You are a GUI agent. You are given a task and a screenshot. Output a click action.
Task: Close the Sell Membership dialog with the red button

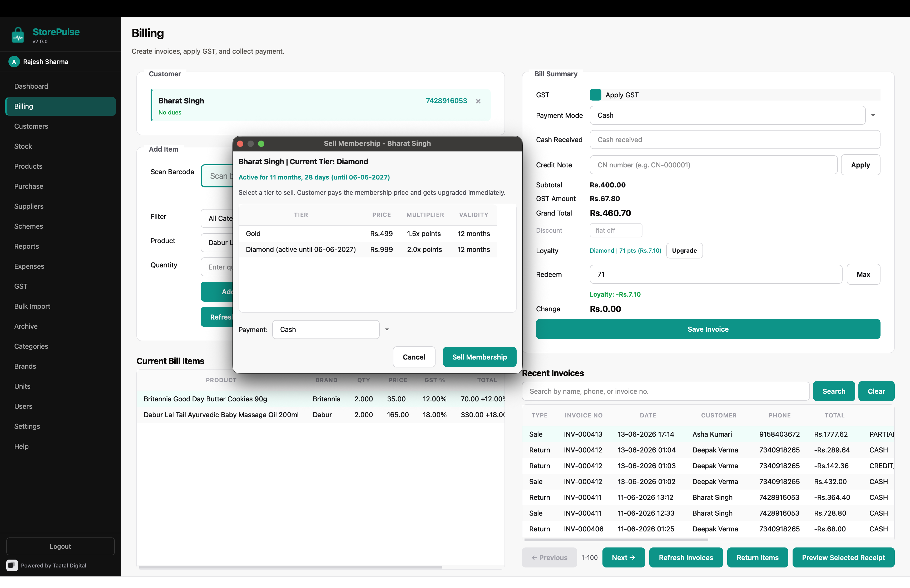pos(240,143)
